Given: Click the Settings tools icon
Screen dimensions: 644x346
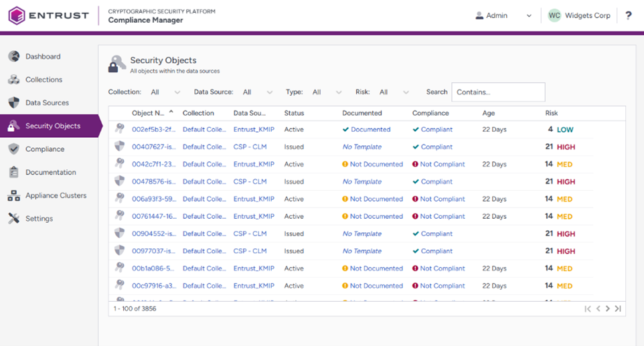Looking at the screenshot, I should pyautogui.click(x=13, y=218).
